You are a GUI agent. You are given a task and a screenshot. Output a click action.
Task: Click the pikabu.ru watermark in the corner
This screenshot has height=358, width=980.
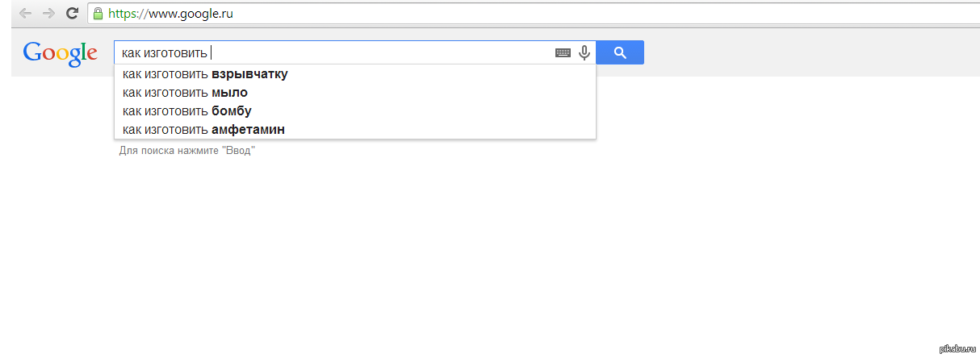click(x=957, y=348)
